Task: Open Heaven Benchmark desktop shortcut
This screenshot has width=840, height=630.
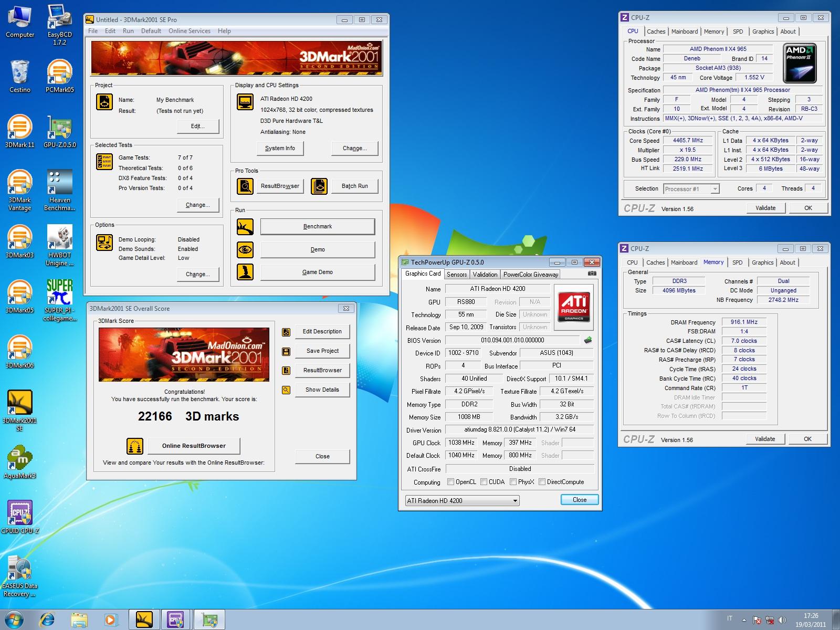Action: (x=59, y=190)
